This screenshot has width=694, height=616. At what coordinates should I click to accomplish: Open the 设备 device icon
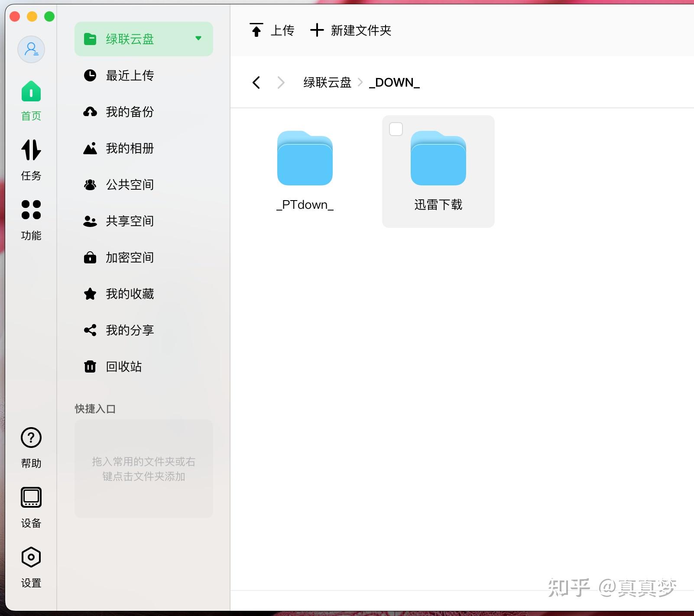[31, 497]
